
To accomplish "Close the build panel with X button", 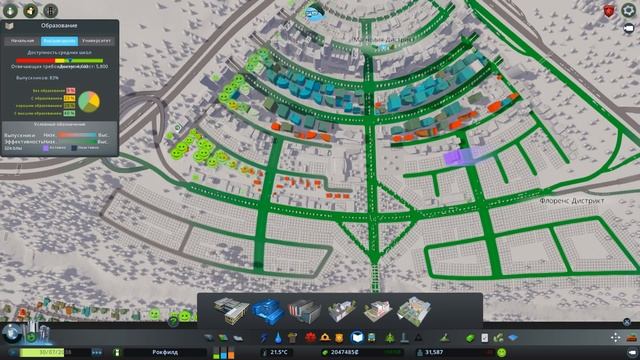I will pos(627,322).
